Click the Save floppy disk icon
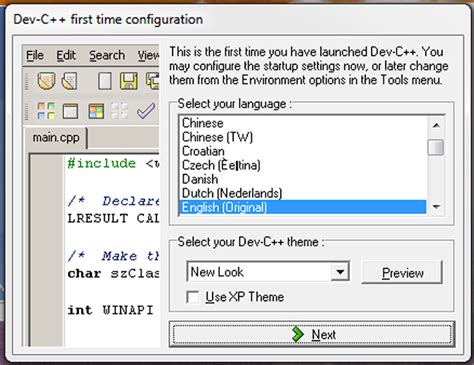The height and width of the screenshot is (365, 474). [x=129, y=81]
